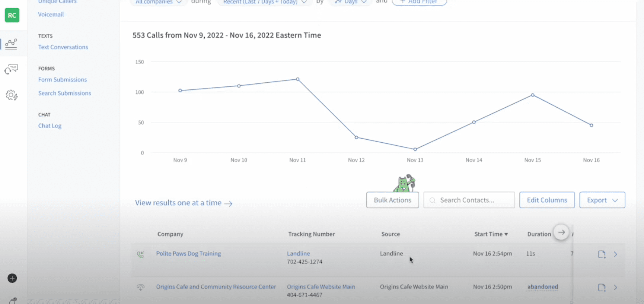This screenshot has height=304, width=644.
Task: Click inbound call icon beside Polite Paws
Action: click(140, 254)
